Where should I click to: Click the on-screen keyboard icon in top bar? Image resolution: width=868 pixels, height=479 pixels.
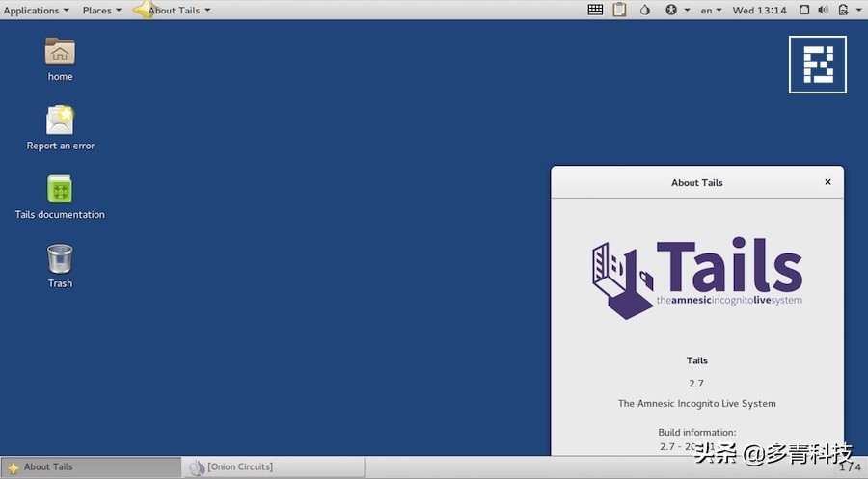point(595,10)
